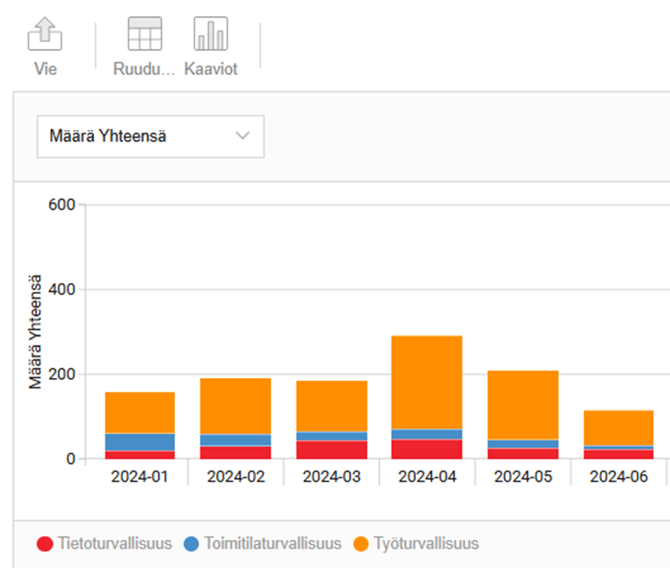Viewport: 670px width, 568px height.
Task: Select the blue bar segment for 2024-02
Action: pyautogui.click(x=235, y=440)
